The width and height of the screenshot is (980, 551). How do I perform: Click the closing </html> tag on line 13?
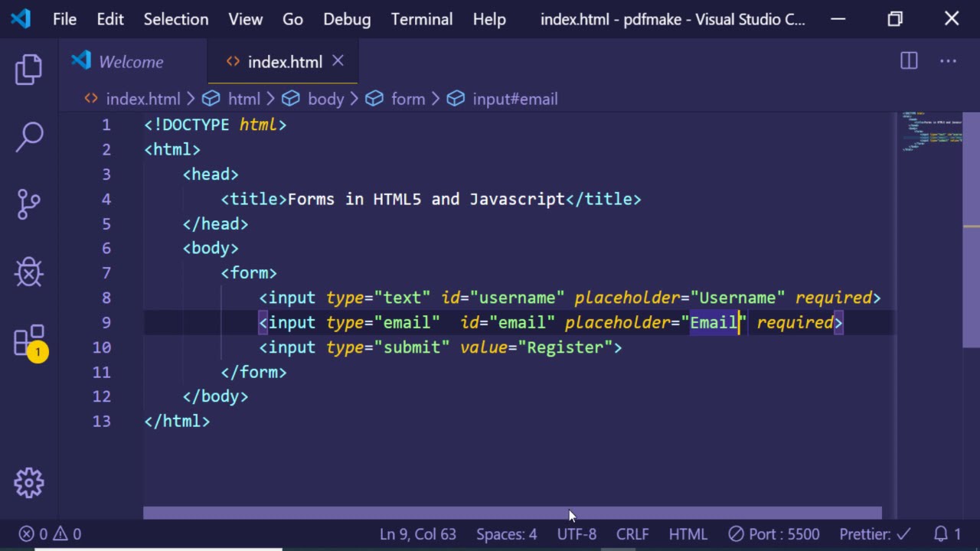(x=177, y=422)
